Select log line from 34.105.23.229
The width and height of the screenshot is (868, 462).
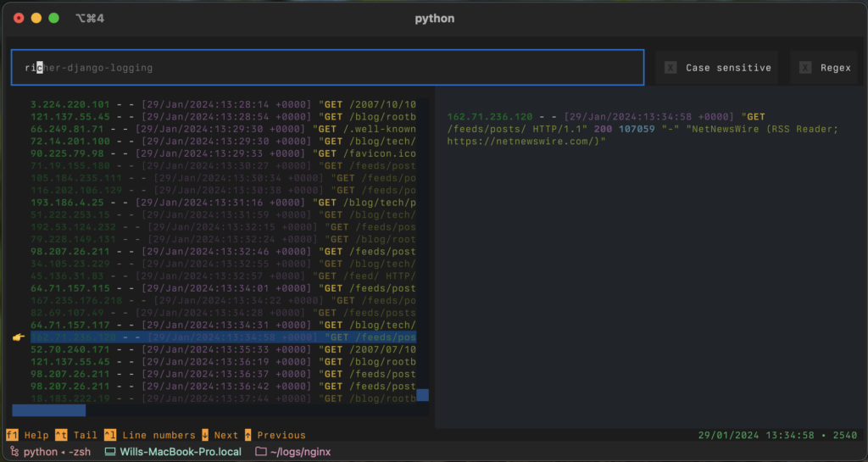point(223,264)
